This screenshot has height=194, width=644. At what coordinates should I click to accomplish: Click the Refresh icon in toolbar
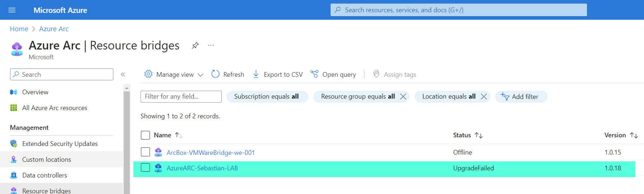(216, 74)
